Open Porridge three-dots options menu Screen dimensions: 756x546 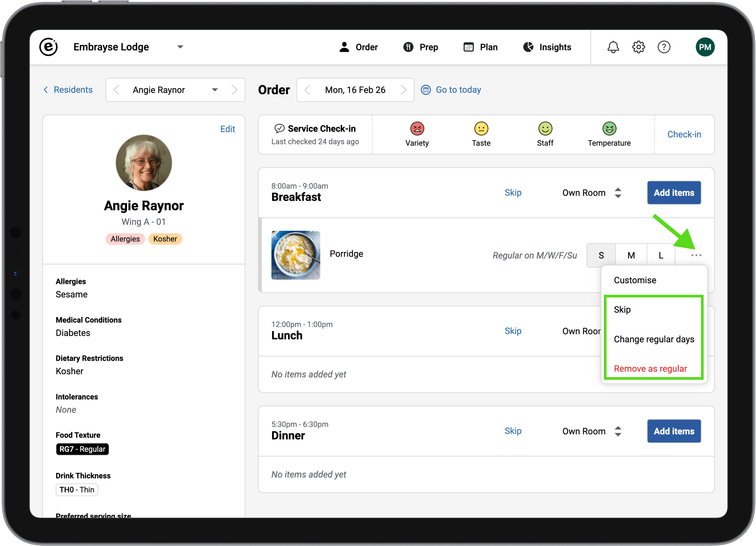(696, 255)
